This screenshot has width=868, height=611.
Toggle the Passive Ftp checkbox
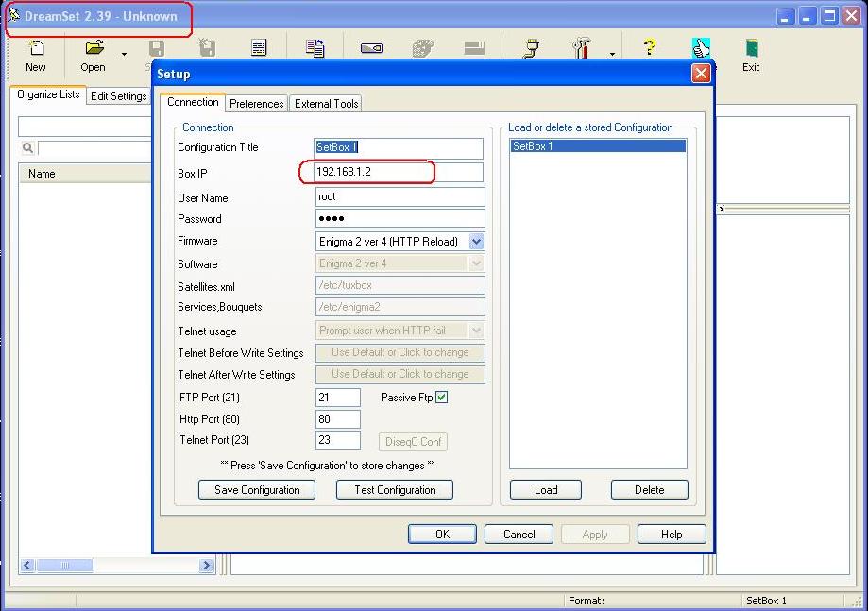441,398
